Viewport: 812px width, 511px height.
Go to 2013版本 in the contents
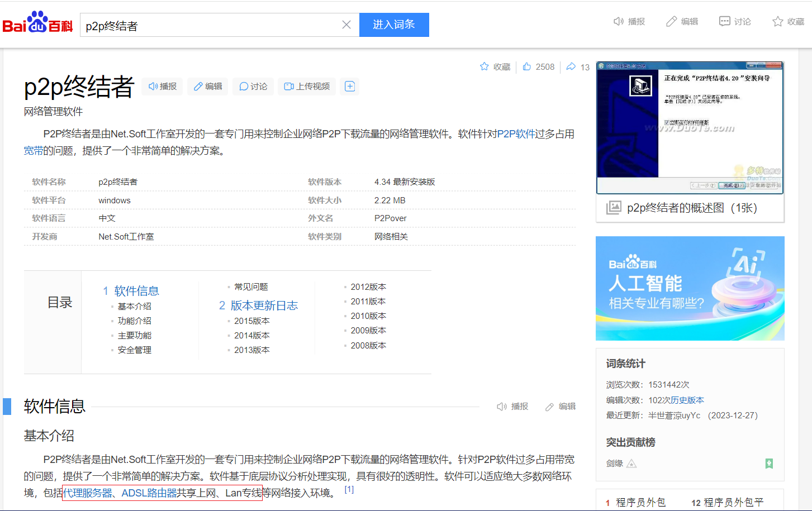point(252,350)
